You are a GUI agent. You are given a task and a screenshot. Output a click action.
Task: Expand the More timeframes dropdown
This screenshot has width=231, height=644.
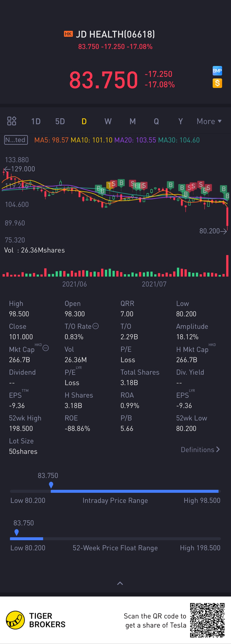(x=209, y=121)
